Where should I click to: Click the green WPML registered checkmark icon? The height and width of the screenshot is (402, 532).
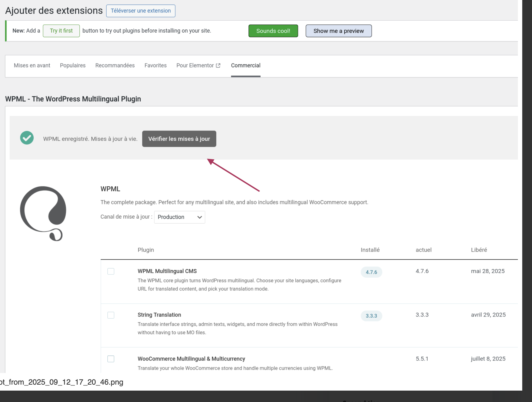click(x=27, y=138)
